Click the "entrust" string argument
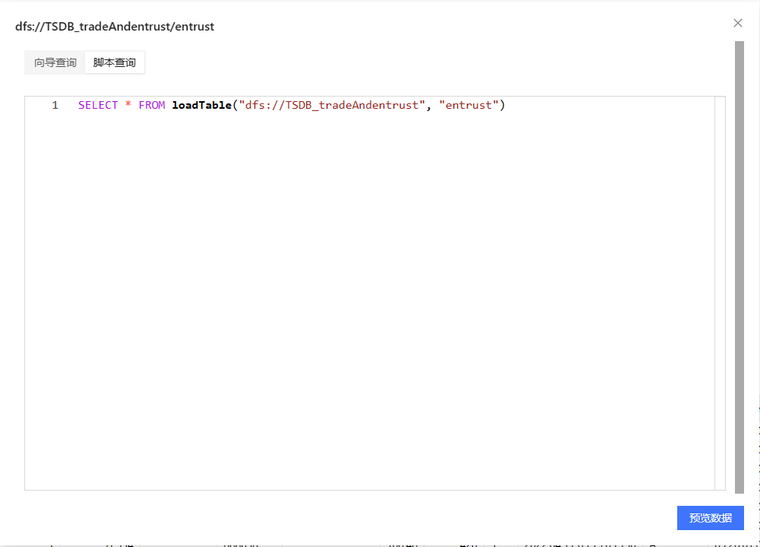 point(469,105)
